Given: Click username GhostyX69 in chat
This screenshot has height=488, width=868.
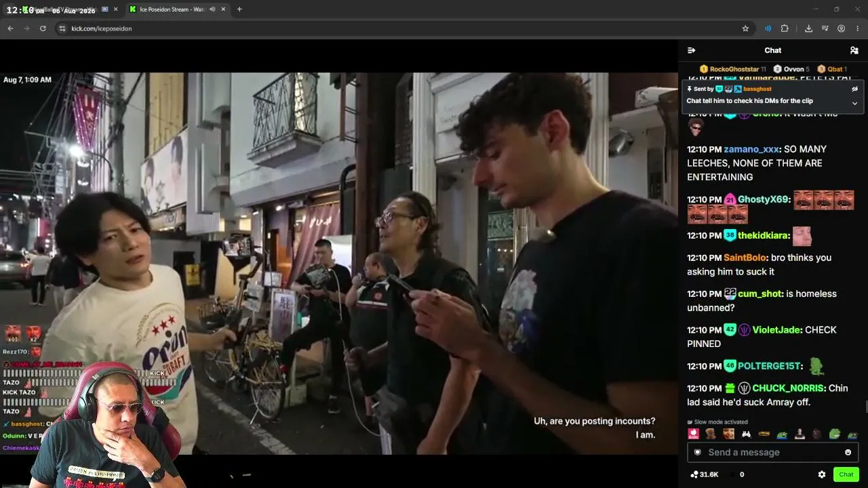Looking at the screenshot, I should click(x=764, y=199).
